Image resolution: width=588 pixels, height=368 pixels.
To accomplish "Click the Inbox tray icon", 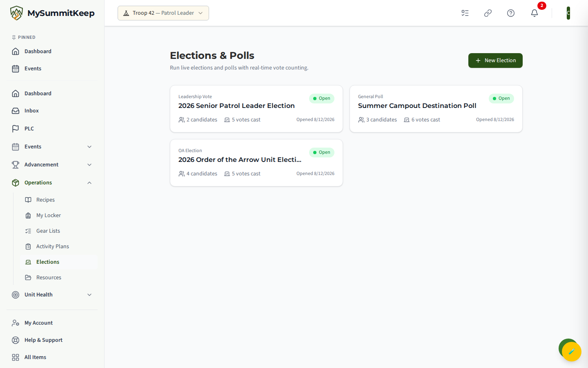I will click(16, 111).
